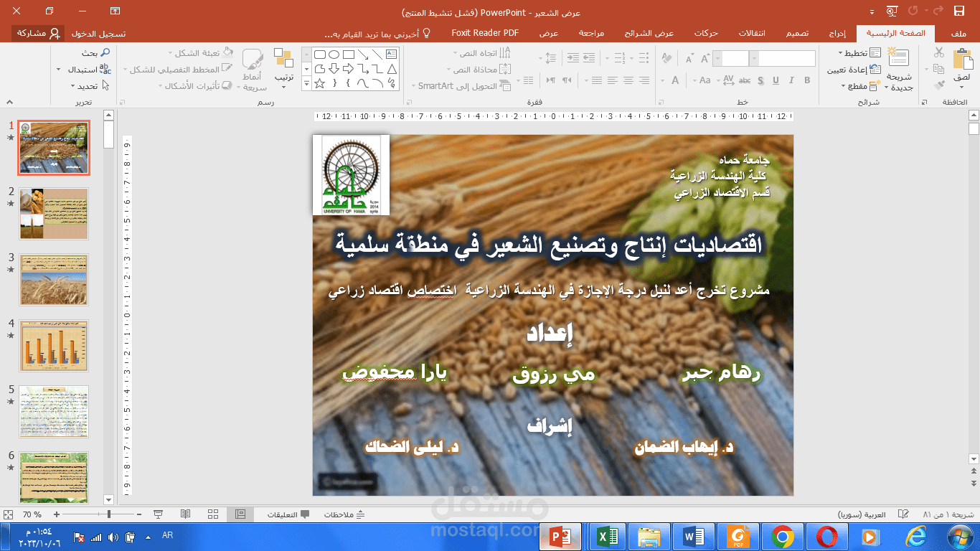Select the rounded rectangle shape in gallery

point(320,55)
